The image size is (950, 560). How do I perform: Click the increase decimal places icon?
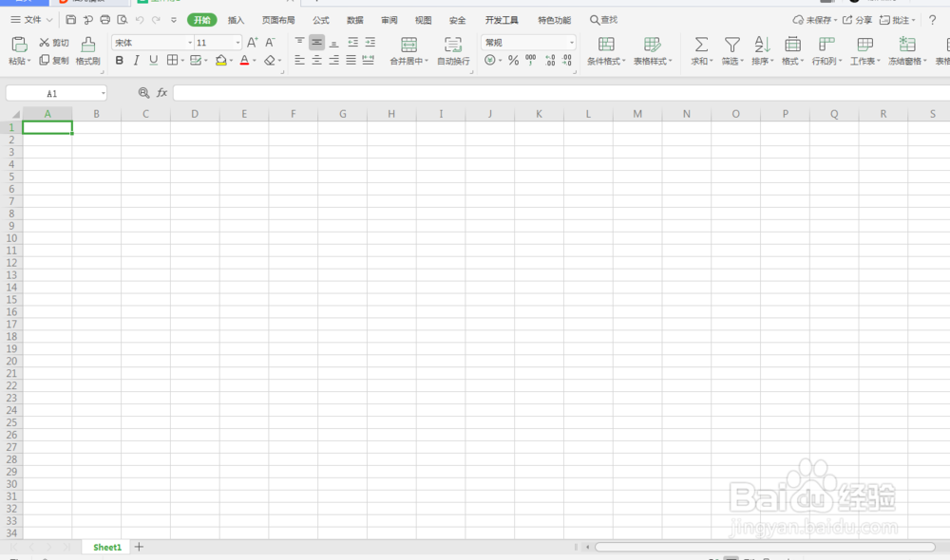(x=550, y=60)
